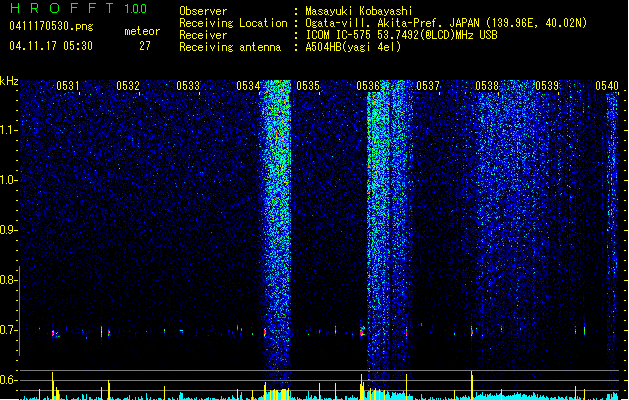Click the Receiving antenna label
Image resolution: width=629 pixels, height=400 pixels.
coord(230,47)
